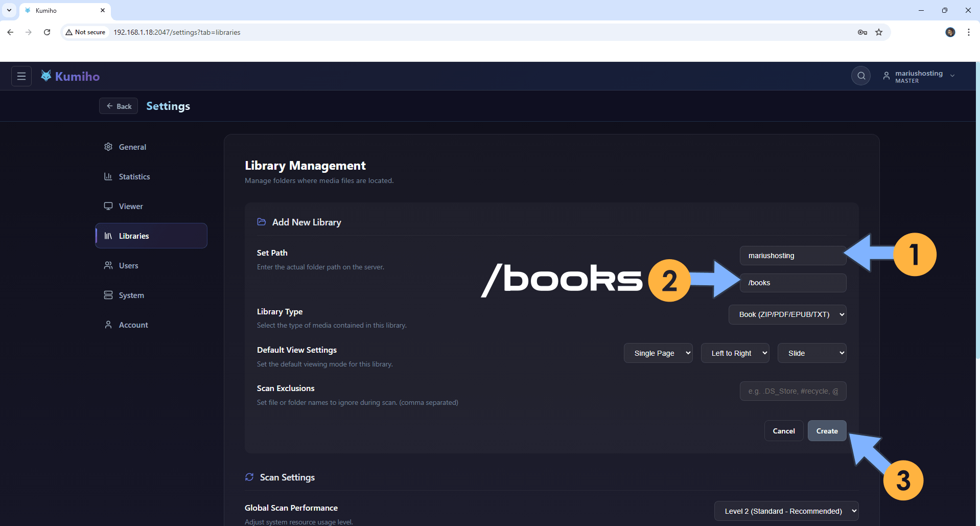Go to the Viewer settings tab
The width and height of the screenshot is (980, 526).
pyautogui.click(x=131, y=207)
